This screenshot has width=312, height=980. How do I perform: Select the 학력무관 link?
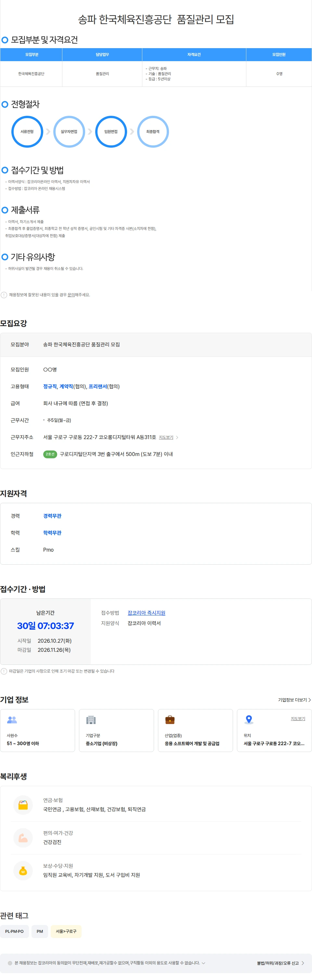pos(52,533)
